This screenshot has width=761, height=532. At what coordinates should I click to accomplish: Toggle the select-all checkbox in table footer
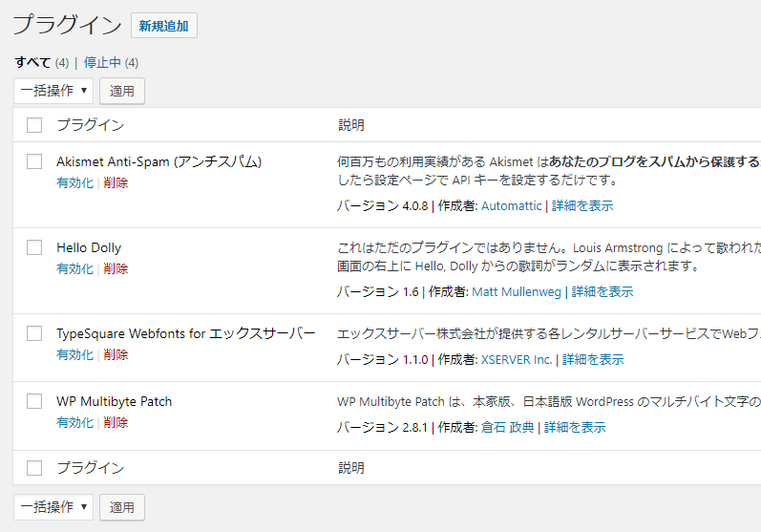(x=35, y=468)
